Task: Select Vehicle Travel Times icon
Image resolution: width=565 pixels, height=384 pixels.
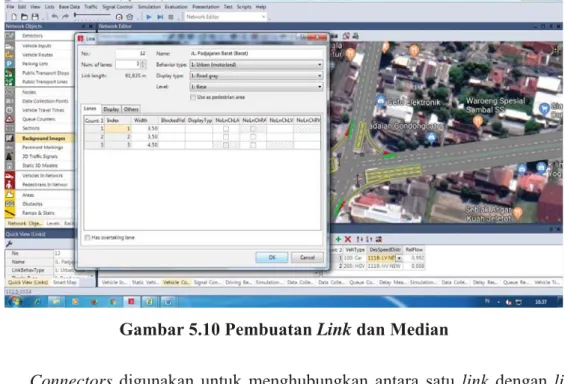Action: click(x=9, y=110)
